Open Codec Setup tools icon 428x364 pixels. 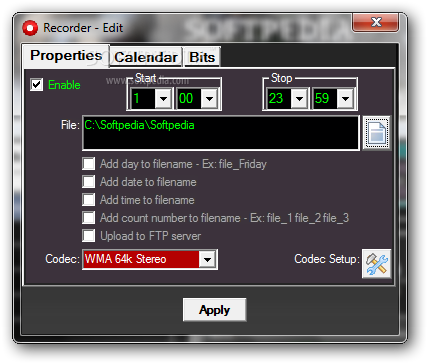[377, 263]
